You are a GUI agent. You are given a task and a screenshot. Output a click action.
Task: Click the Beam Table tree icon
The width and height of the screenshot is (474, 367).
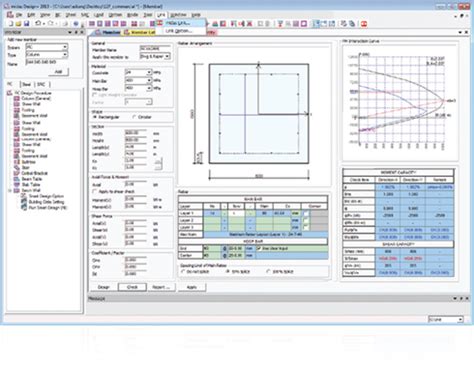(x=16, y=179)
